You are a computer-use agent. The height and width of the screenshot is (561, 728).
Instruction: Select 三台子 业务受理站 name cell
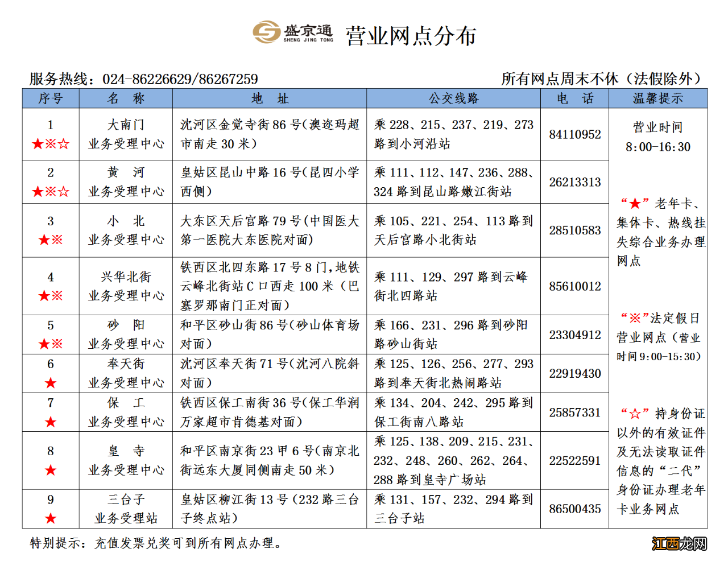tap(126, 509)
